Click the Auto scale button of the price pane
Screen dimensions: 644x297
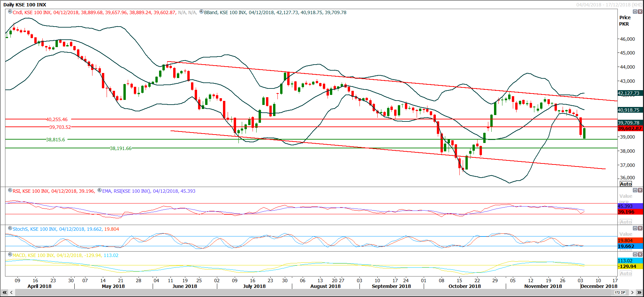626,184
